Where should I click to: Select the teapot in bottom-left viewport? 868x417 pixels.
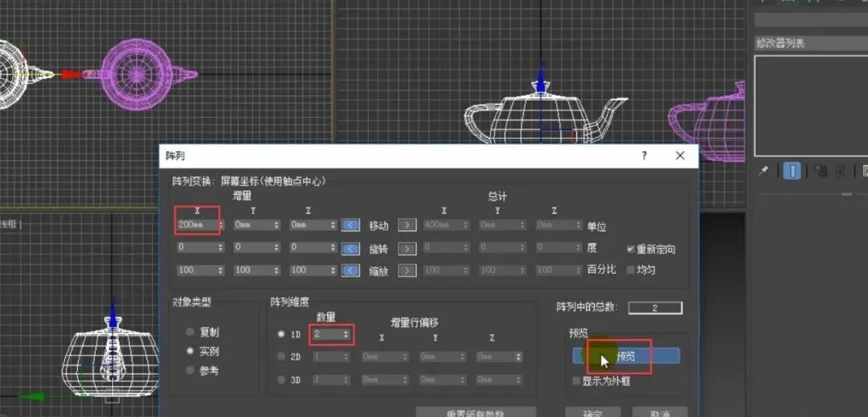pos(111,358)
